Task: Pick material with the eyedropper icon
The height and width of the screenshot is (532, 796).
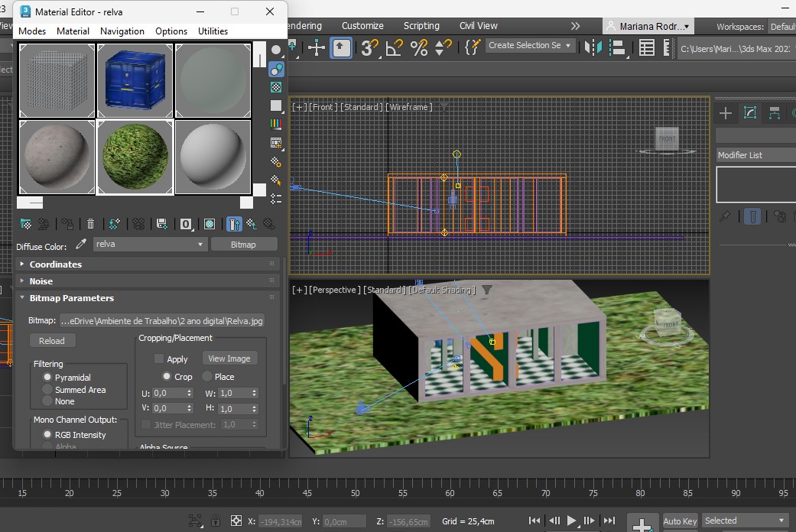Action: pos(82,245)
